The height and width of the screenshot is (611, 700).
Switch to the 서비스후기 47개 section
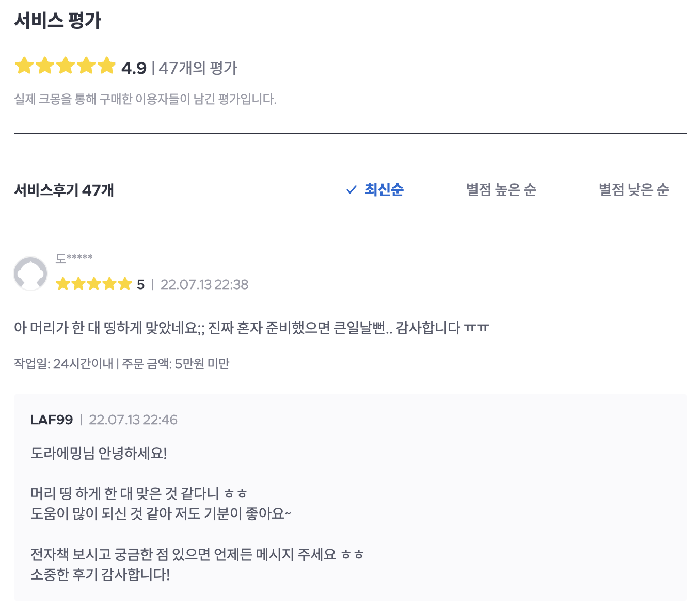coord(64,190)
